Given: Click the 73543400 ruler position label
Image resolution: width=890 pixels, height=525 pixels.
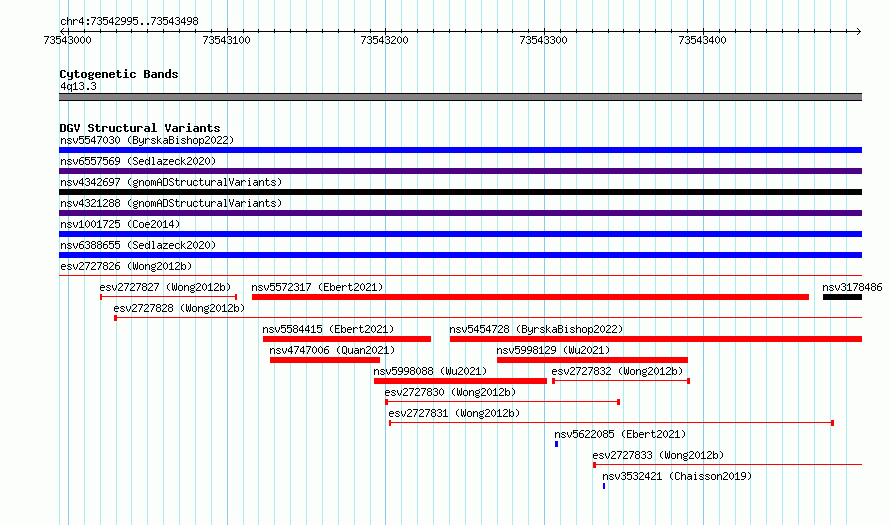Looking at the screenshot, I should (702, 40).
